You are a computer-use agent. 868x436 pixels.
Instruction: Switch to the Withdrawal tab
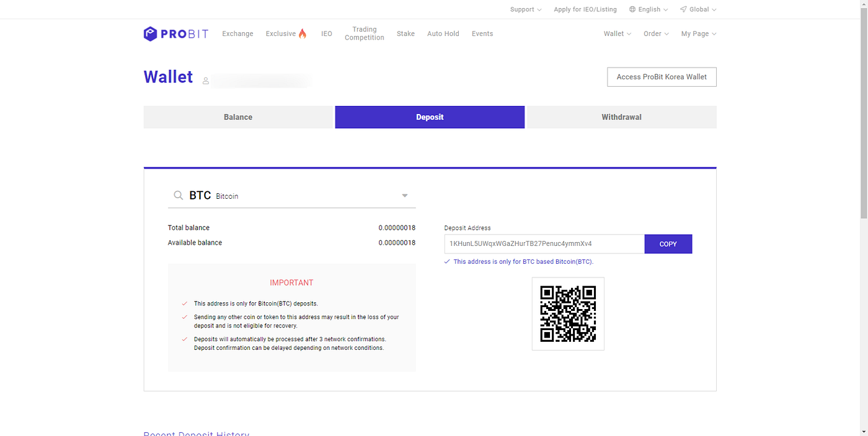click(621, 117)
